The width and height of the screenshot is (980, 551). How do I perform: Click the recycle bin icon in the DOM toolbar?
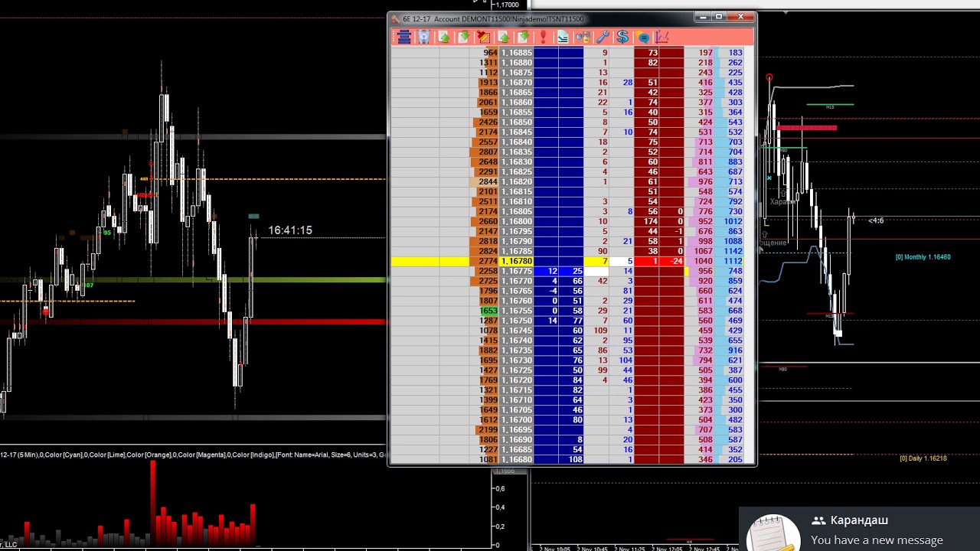(x=424, y=37)
